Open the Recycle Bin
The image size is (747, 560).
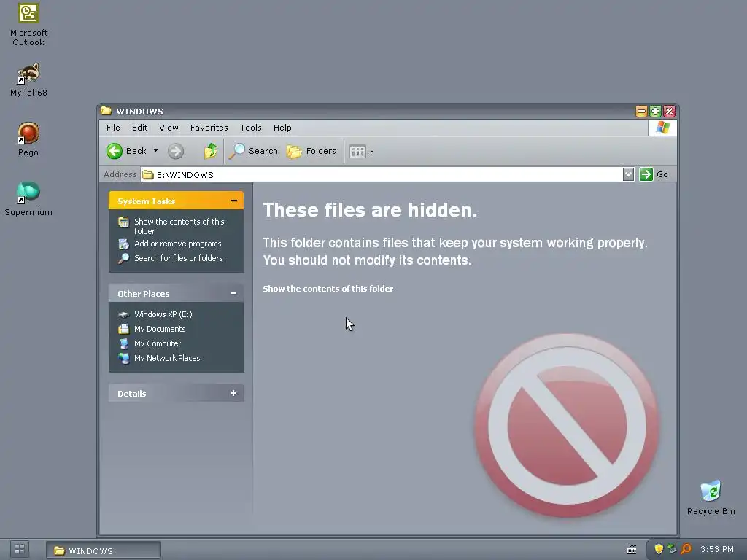(711, 498)
